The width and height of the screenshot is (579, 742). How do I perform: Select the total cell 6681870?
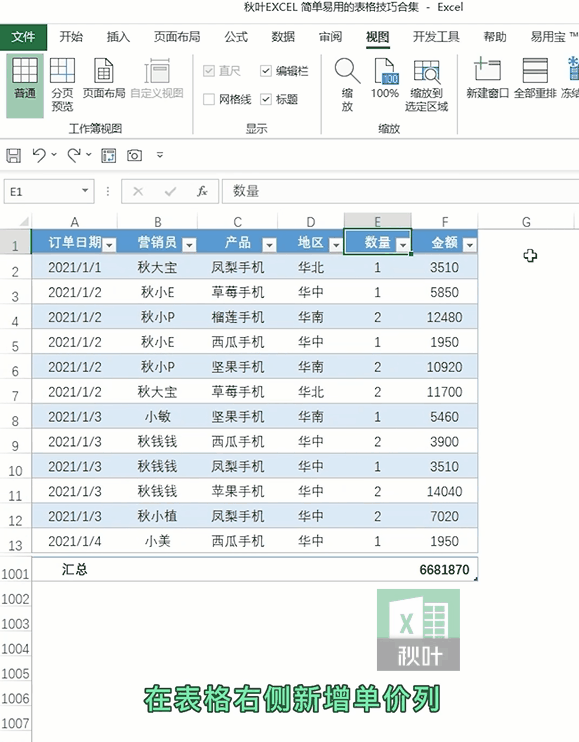click(444, 569)
